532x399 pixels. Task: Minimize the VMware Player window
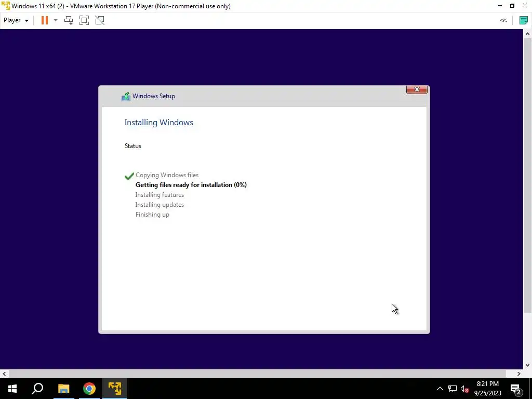(x=500, y=6)
